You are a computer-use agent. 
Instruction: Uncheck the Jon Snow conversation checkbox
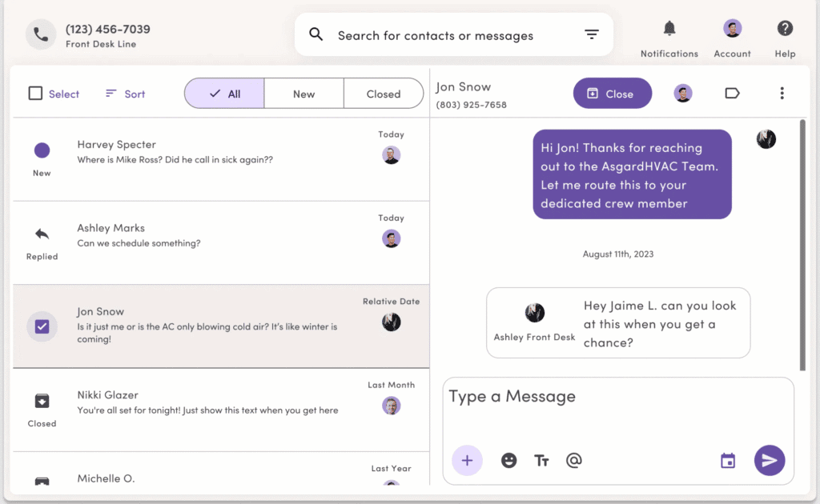pyautogui.click(x=42, y=326)
